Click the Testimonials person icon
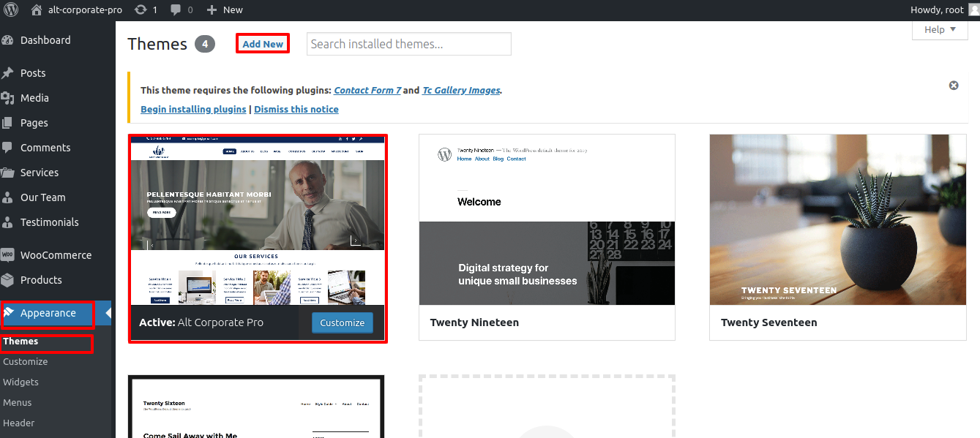 pyautogui.click(x=8, y=222)
